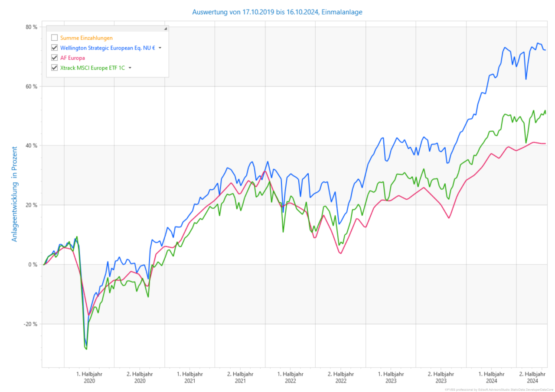Click the blue Wellington Strategic European label text
The image size is (555, 392).
(108, 48)
